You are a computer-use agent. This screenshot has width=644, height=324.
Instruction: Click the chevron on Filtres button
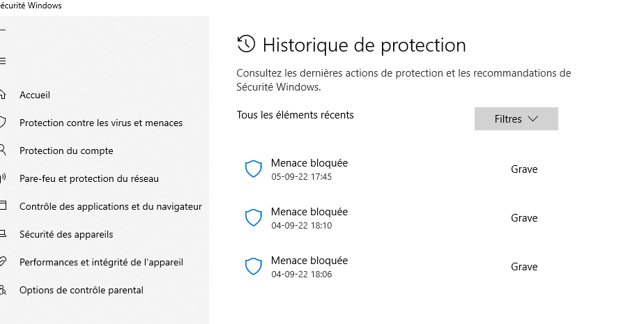point(532,118)
